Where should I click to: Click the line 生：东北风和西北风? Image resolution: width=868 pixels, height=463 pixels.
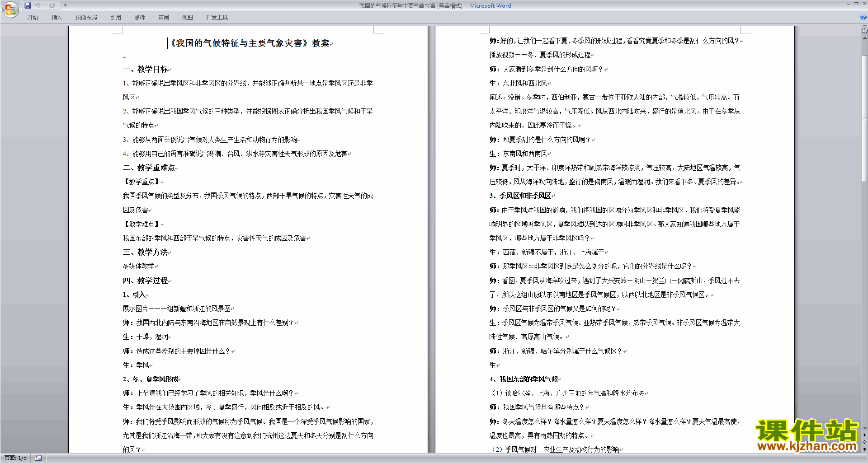click(x=519, y=83)
